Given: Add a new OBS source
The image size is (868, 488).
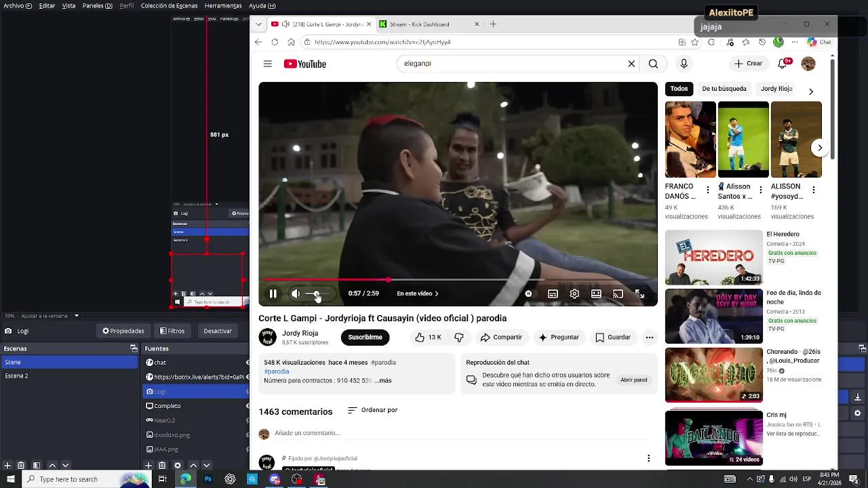Looking at the screenshot, I should tap(149, 466).
